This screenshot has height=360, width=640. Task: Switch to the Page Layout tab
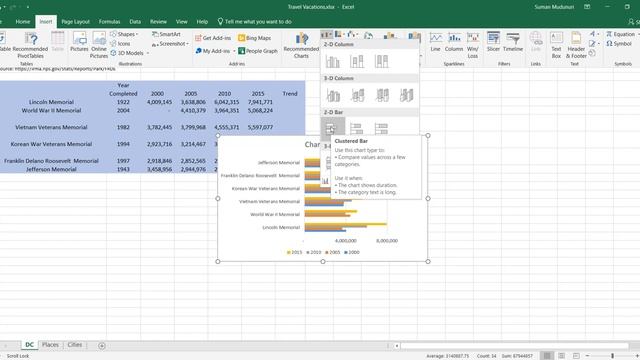(76, 22)
